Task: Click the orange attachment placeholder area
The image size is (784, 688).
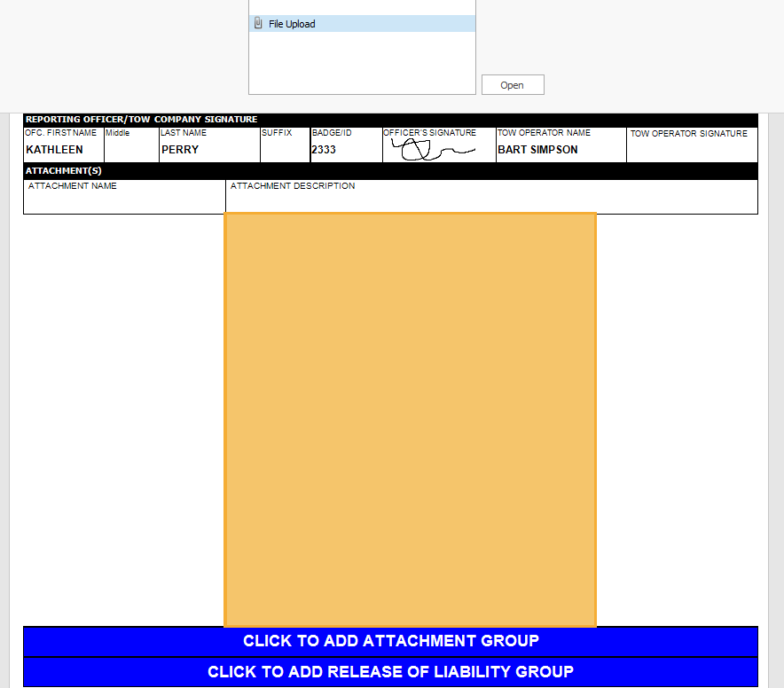Action: point(410,419)
